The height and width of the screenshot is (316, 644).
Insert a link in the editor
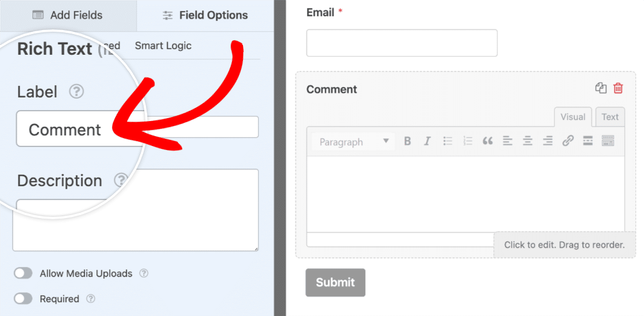point(568,141)
